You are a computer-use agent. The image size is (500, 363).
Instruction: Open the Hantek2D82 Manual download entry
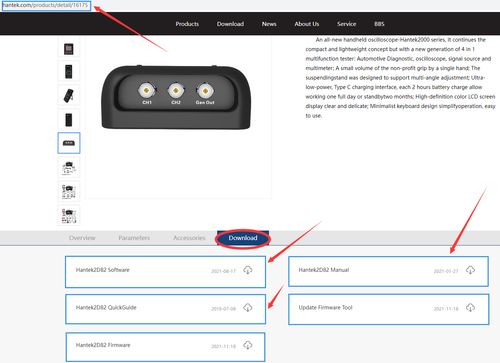(x=388, y=271)
